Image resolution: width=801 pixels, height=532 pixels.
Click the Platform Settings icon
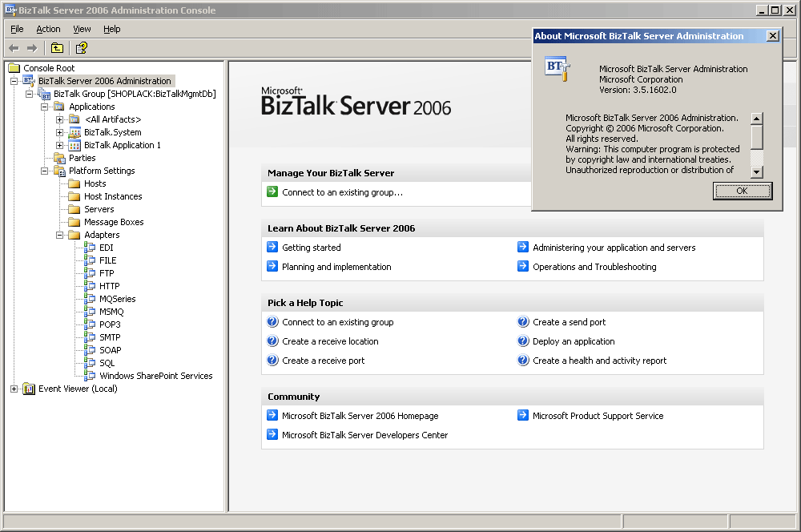point(59,171)
